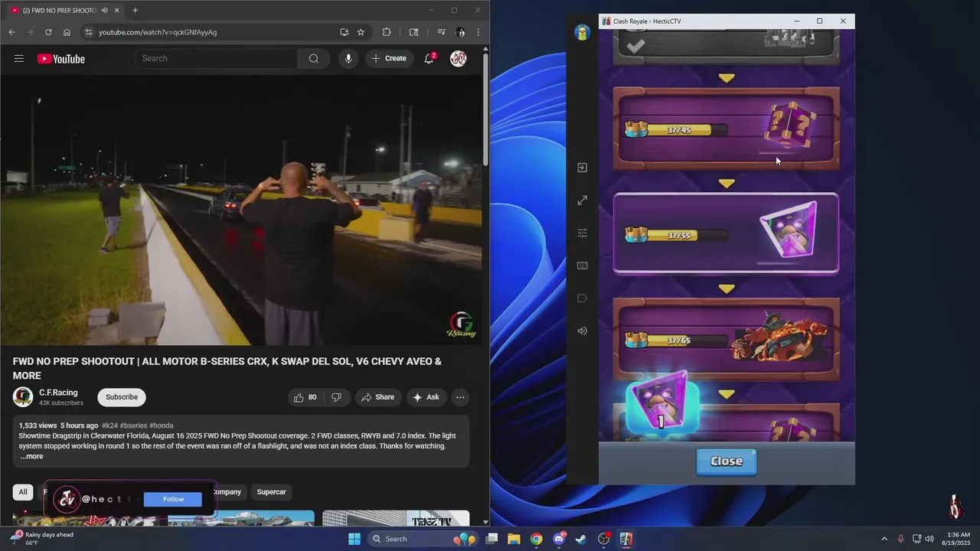The height and width of the screenshot is (551, 980).
Task: Open the YouTube hamburger guide menu
Action: pyautogui.click(x=19, y=59)
